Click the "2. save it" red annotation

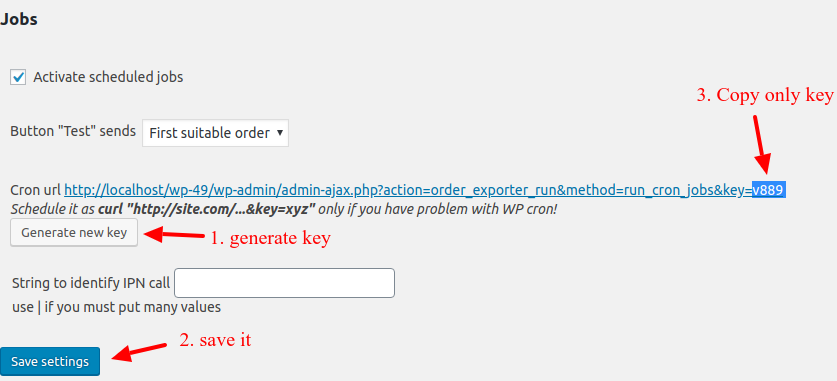215,340
